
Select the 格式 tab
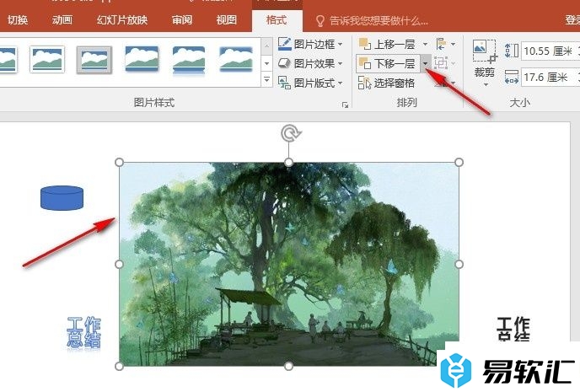pos(277,20)
